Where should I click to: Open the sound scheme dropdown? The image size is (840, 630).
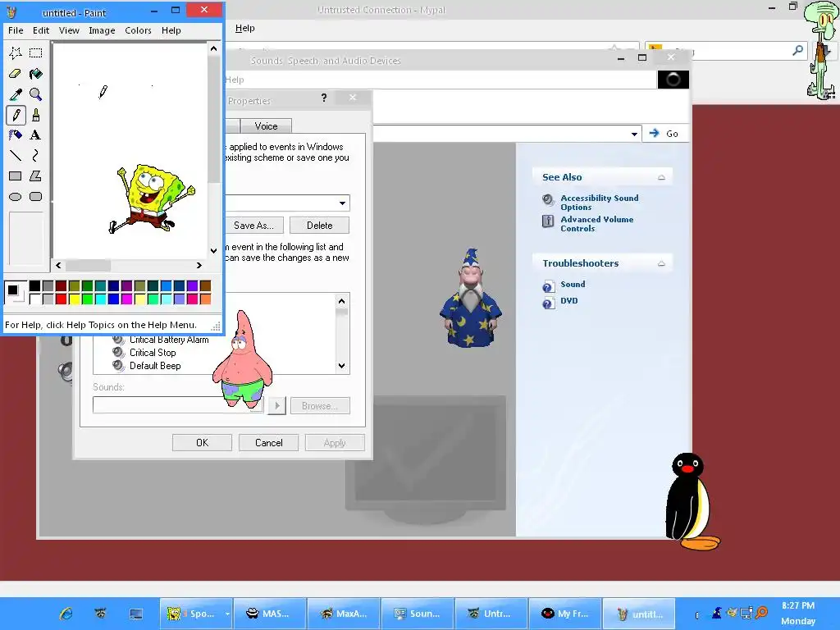(x=342, y=203)
